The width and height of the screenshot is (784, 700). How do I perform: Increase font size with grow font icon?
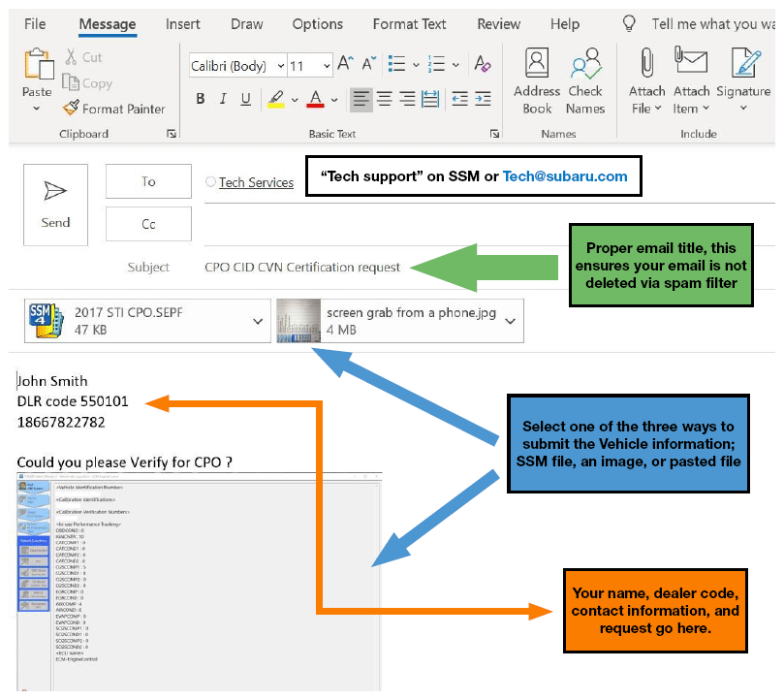345,66
